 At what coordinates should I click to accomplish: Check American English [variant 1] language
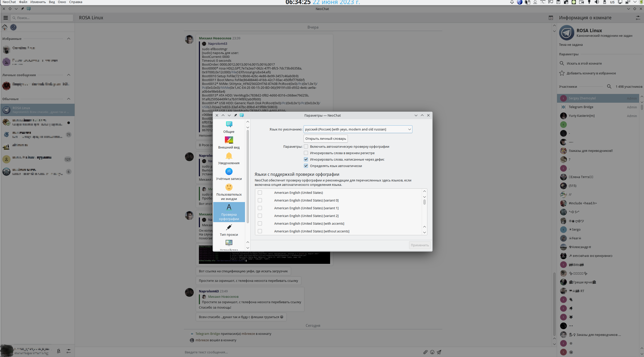pyautogui.click(x=260, y=208)
